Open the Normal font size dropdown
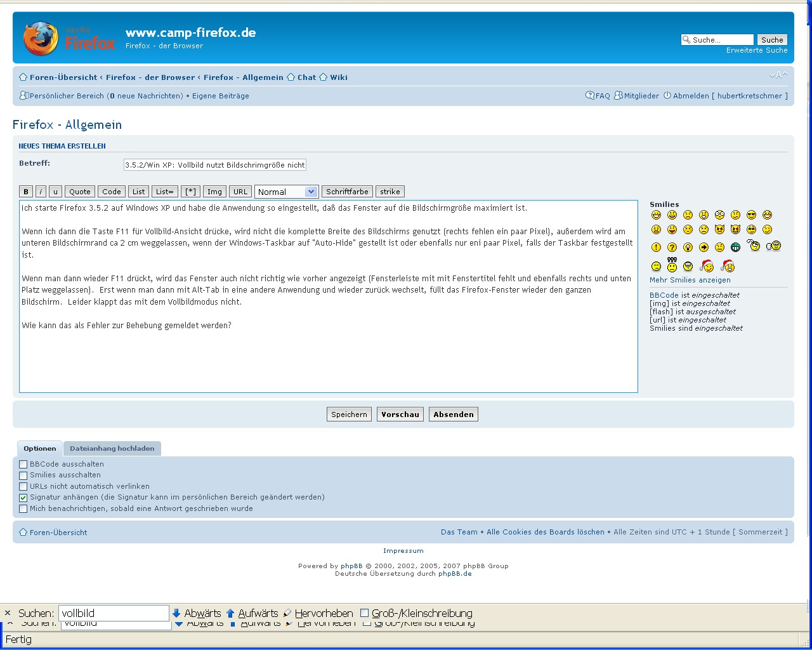Image resolution: width=812 pixels, height=650 pixels. click(x=286, y=192)
